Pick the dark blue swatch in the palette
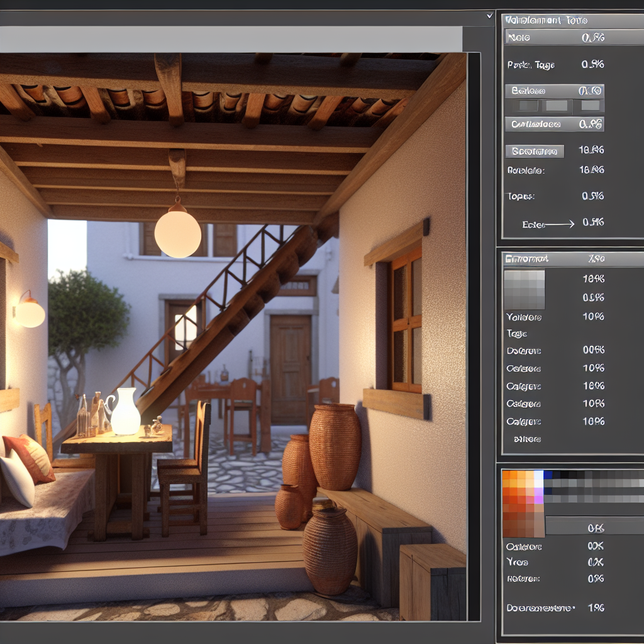The width and height of the screenshot is (644, 644). pyautogui.click(x=548, y=475)
